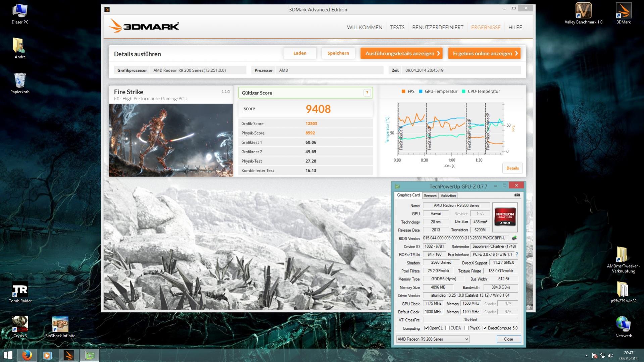Open the GPU selection dropdown in GPU-Z

[433, 339]
